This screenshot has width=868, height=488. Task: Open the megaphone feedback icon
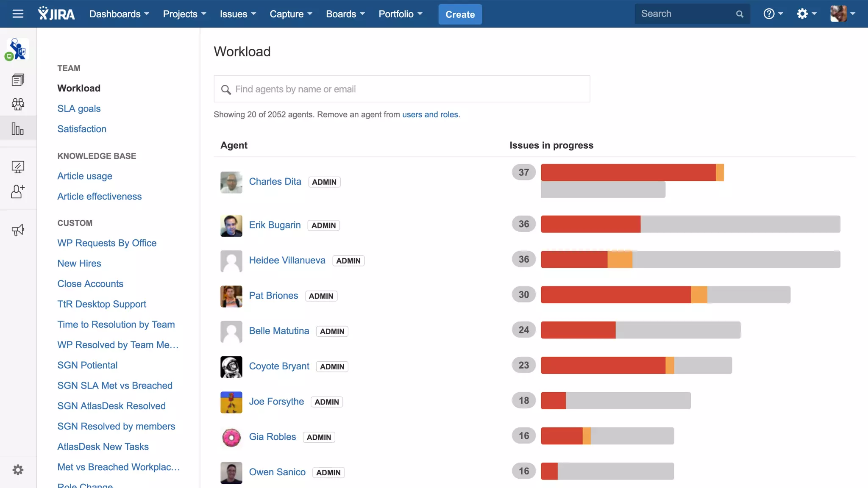point(18,230)
